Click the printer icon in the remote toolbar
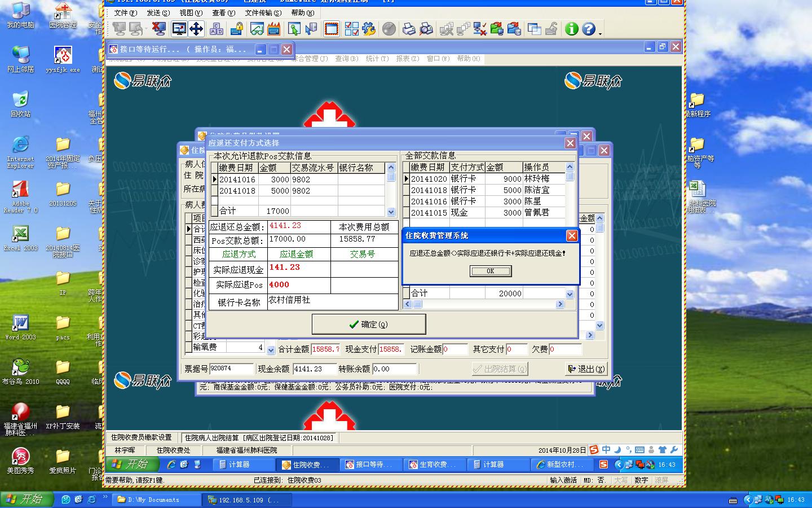 [409, 29]
